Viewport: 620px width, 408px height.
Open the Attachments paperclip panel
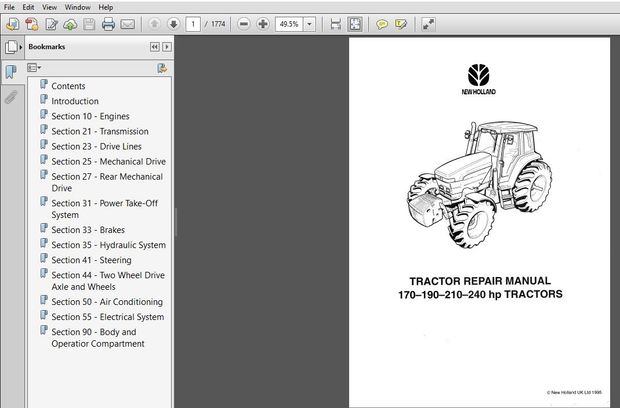11,97
